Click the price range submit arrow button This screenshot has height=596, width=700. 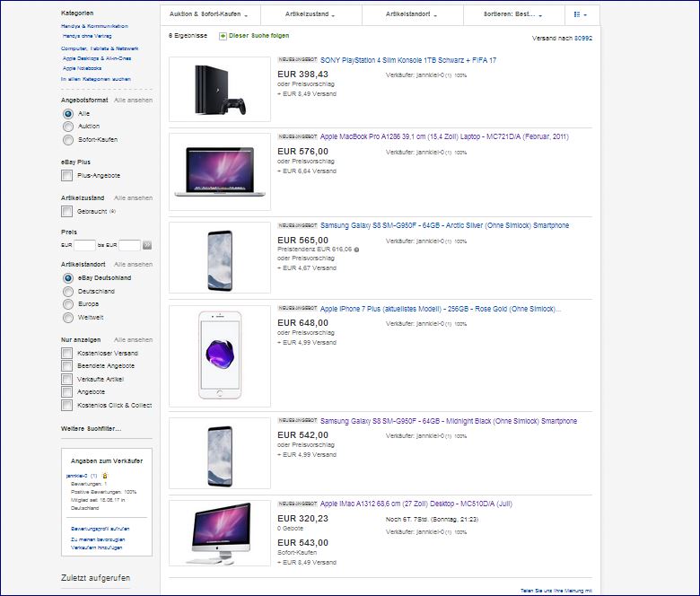(147, 245)
